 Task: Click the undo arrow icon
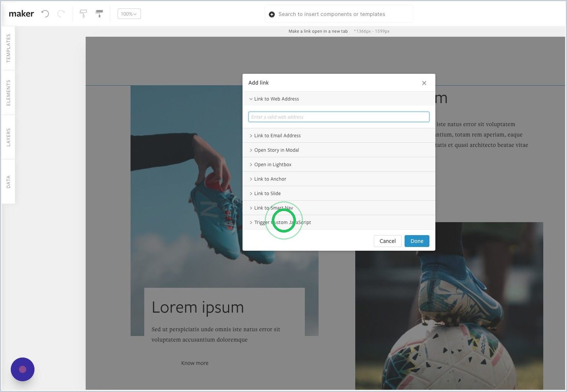45,14
